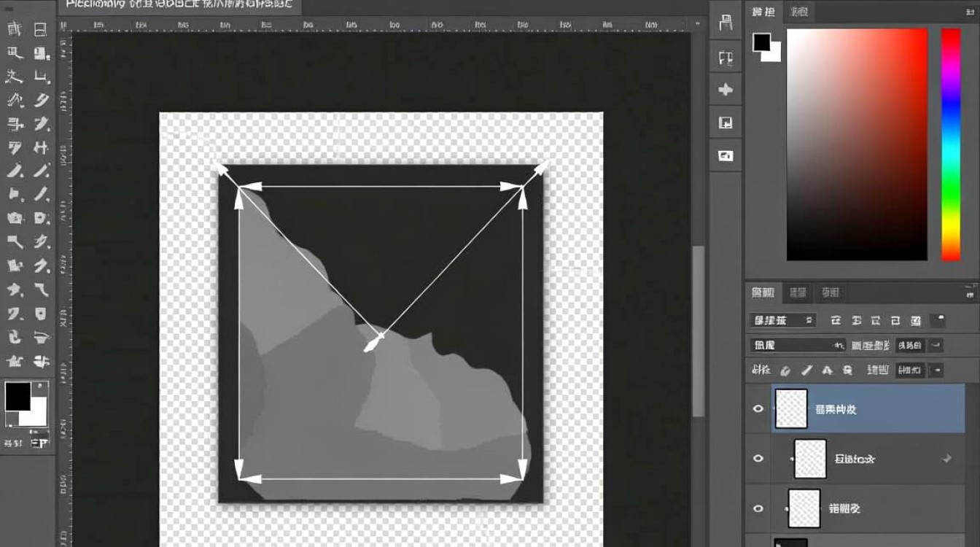Click the rainbow hue strip in color panel
The height and width of the screenshot is (547, 980).
[x=951, y=144]
